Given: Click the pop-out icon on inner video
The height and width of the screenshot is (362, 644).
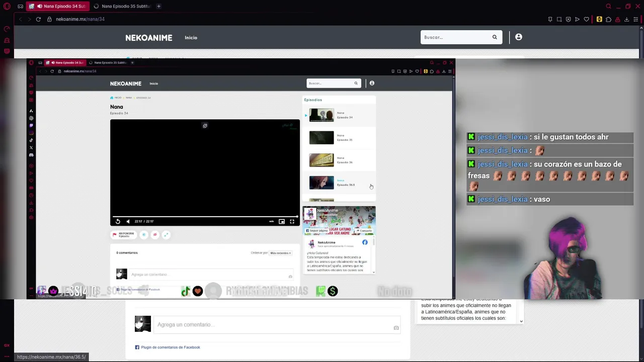Looking at the screenshot, I should [205, 126].
